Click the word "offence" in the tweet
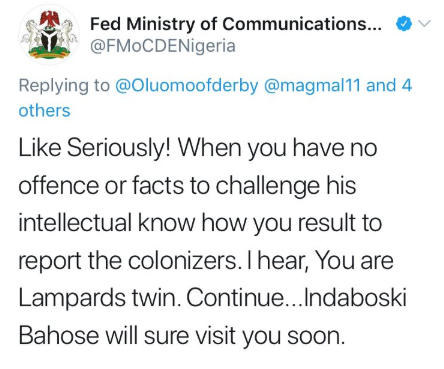 (59, 185)
